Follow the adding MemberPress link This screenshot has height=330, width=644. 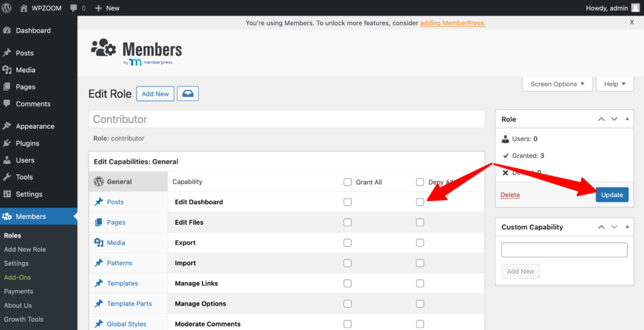453,23
